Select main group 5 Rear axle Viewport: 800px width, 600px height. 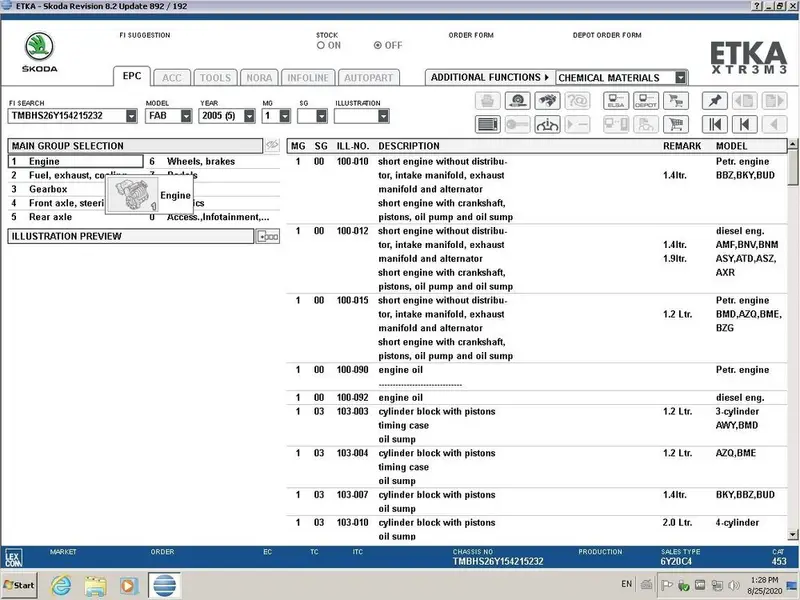pyautogui.click(x=76, y=217)
